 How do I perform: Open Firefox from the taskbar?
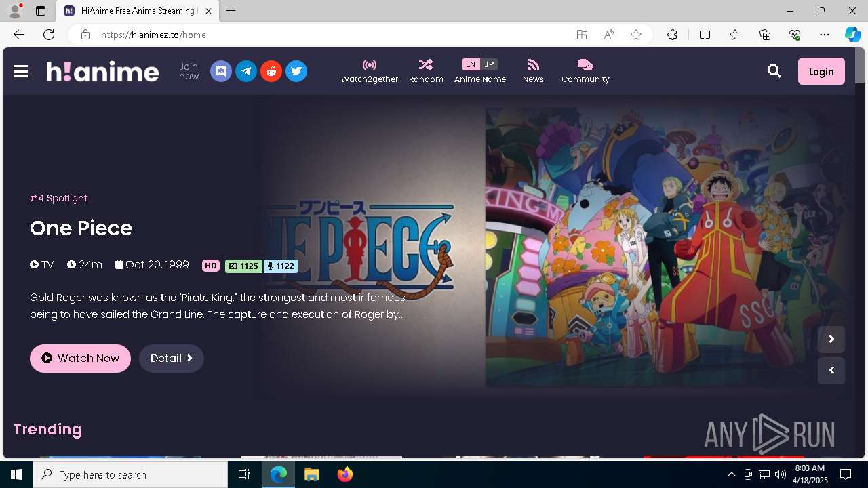point(344,474)
